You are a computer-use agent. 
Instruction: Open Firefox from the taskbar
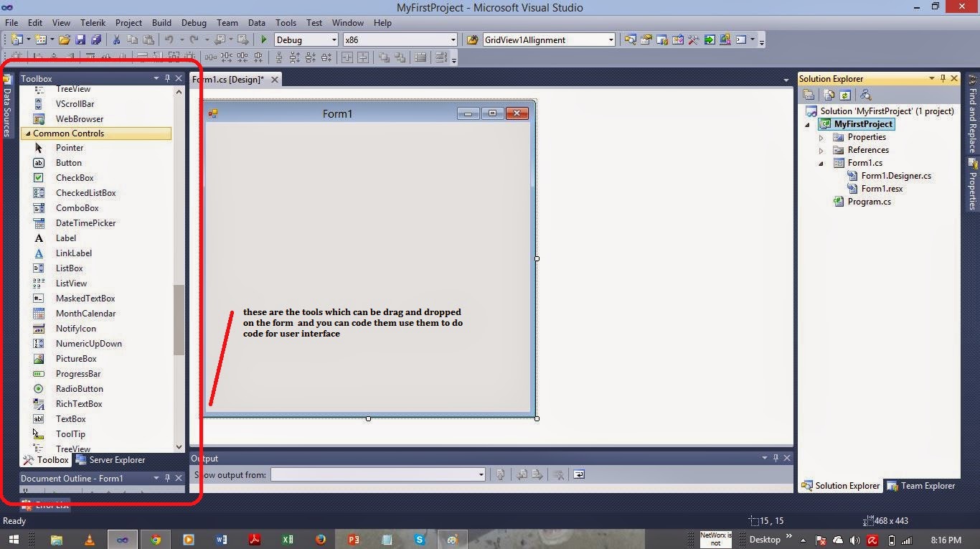320,540
